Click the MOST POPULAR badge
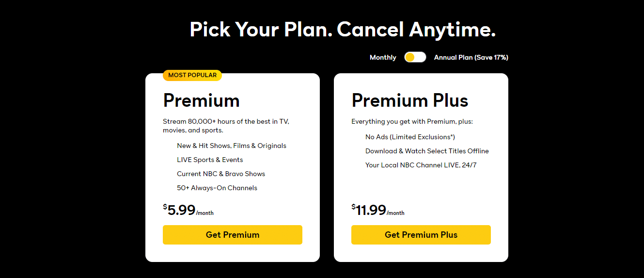The width and height of the screenshot is (644, 278). [192, 75]
